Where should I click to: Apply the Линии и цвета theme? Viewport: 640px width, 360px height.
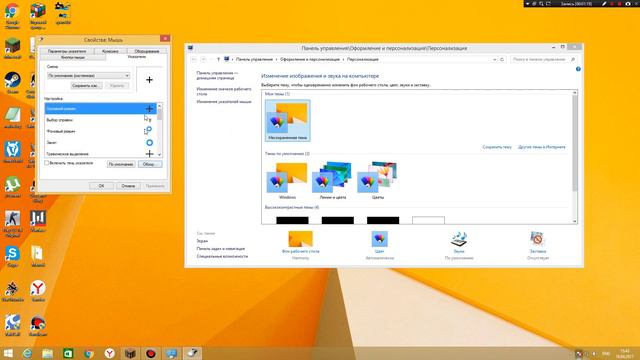pos(333,180)
